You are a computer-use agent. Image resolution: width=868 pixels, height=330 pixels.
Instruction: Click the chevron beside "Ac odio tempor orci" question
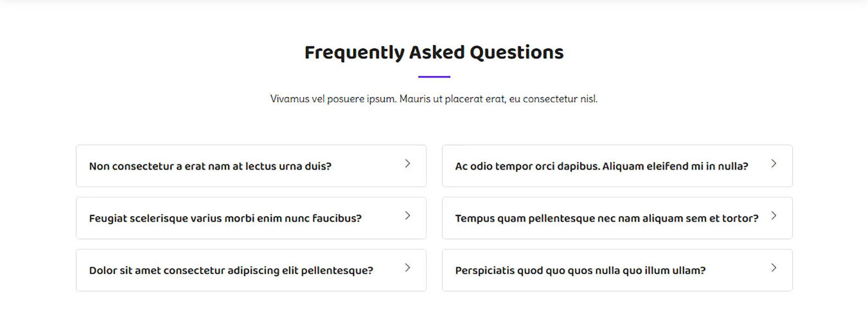point(774,163)
